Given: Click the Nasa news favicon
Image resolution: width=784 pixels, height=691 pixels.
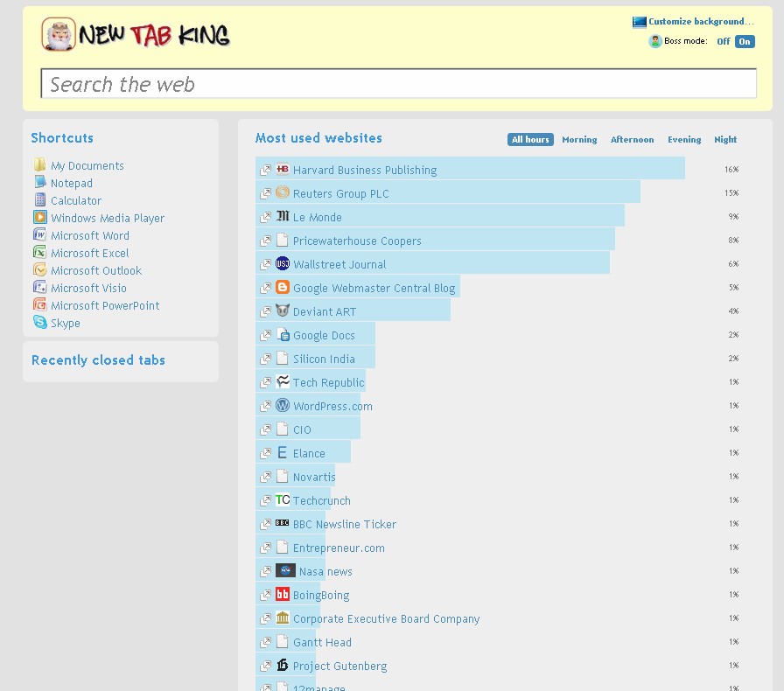Looking at the screenshot, I should point(285,570).
